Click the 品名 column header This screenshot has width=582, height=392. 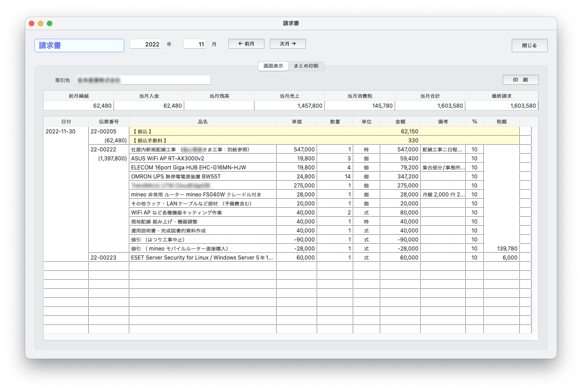[203, 121]
